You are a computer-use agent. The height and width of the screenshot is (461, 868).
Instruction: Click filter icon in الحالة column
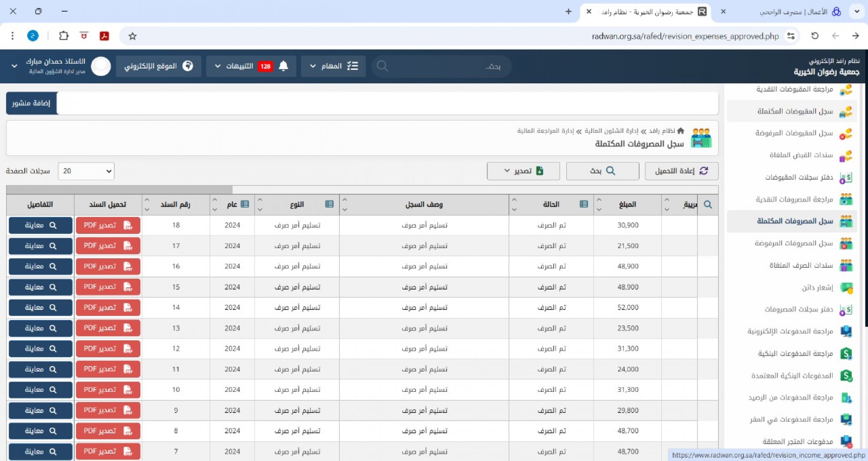584,204
